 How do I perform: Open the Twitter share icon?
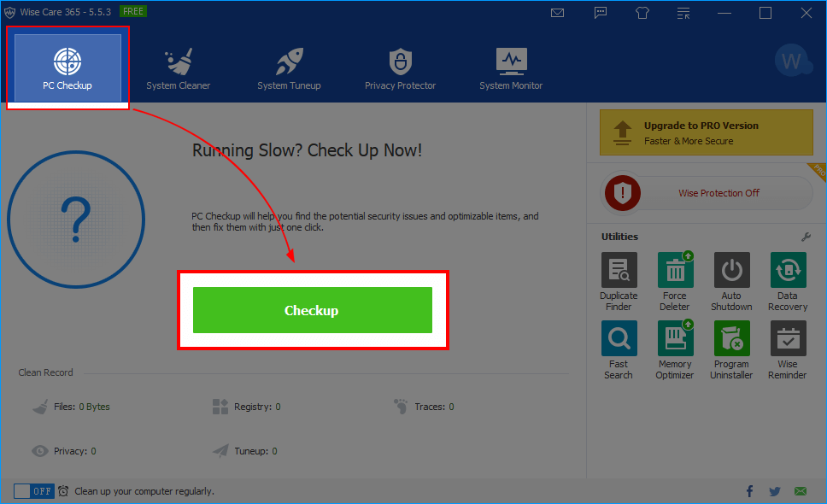pyautogui.click(x=775, y=491)
